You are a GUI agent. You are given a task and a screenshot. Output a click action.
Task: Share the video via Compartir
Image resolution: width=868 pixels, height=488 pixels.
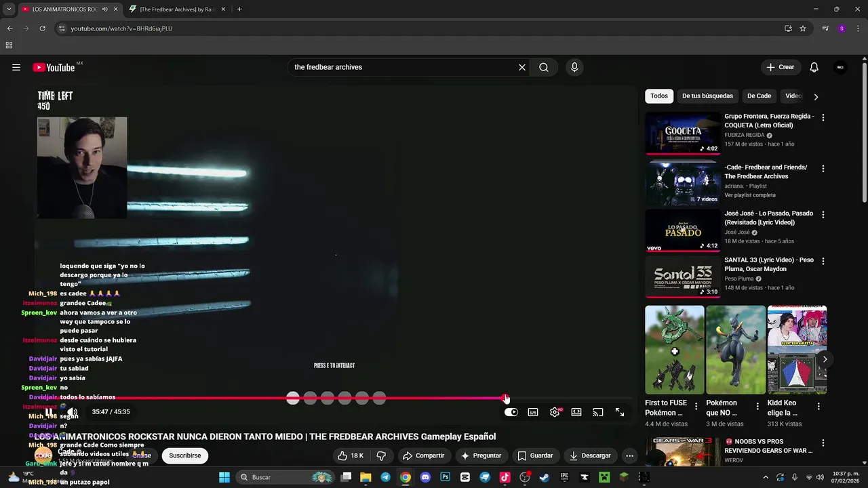pyautogui.click(x=424, y=455)
